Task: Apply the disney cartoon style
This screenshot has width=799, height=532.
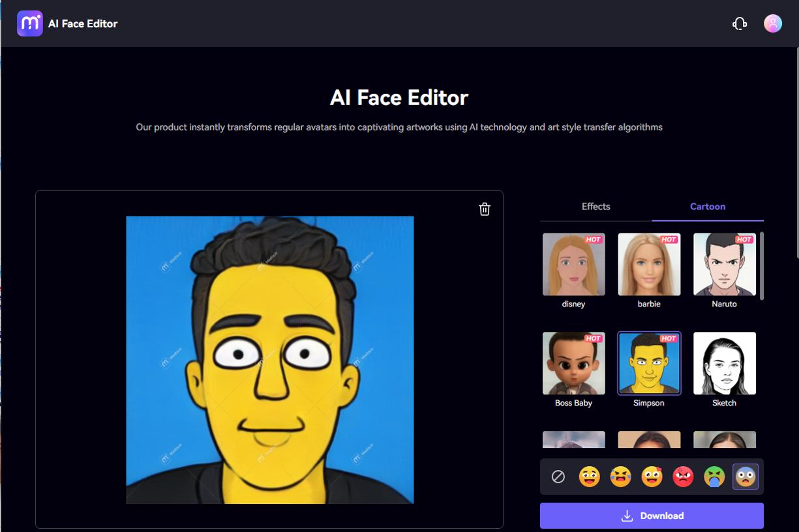Action: (573, 264)
